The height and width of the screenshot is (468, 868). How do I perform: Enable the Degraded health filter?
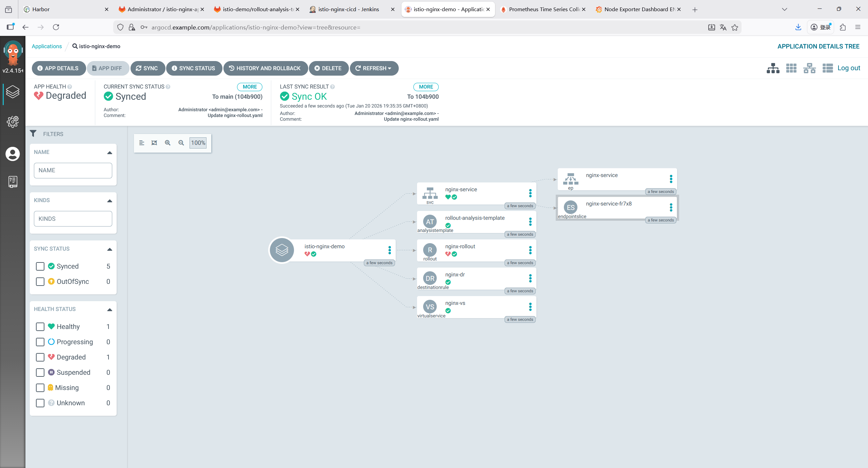coord(40,357)
